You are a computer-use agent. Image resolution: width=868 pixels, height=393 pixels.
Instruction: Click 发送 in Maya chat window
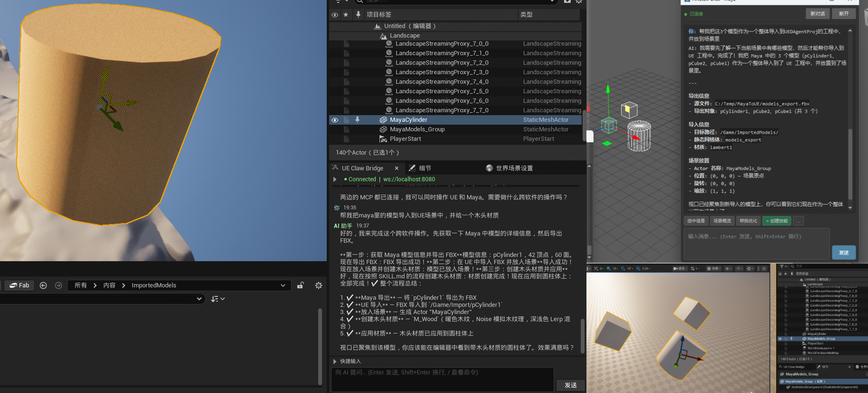844,253
